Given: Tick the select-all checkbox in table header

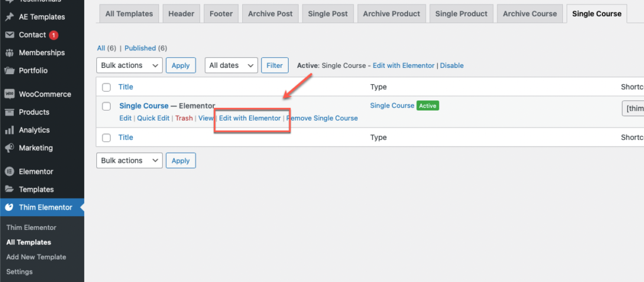Looking at the screenshot, I should click(x=106, y=87).
